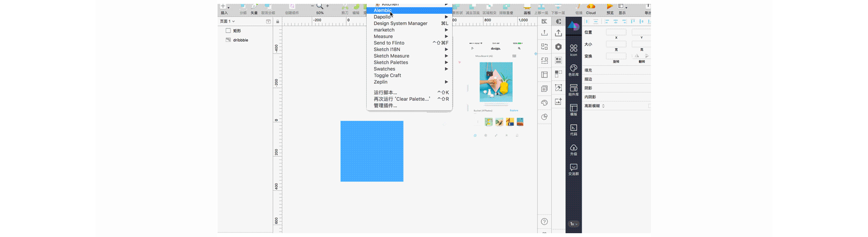This screenshot has width=868, height=237.
Task: Choose 管理插件 manage plugins menu item
Action: coord(410,105)
